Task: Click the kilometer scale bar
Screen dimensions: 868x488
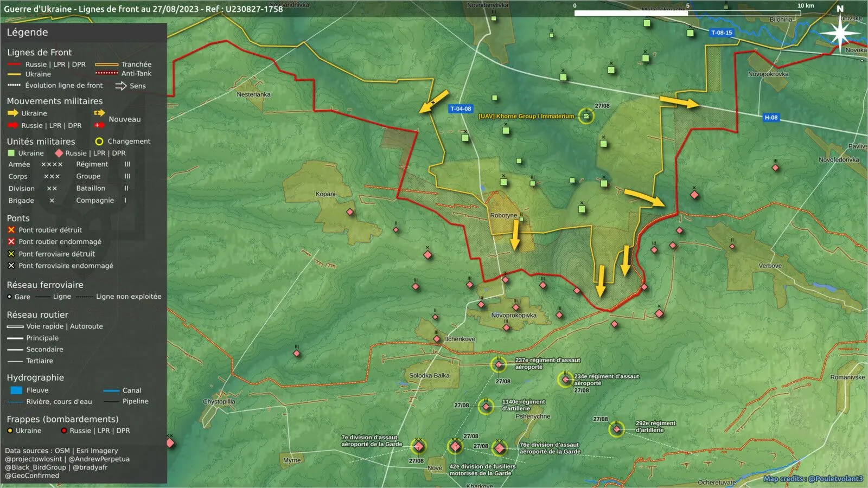Action: click(x=687, y=13)
